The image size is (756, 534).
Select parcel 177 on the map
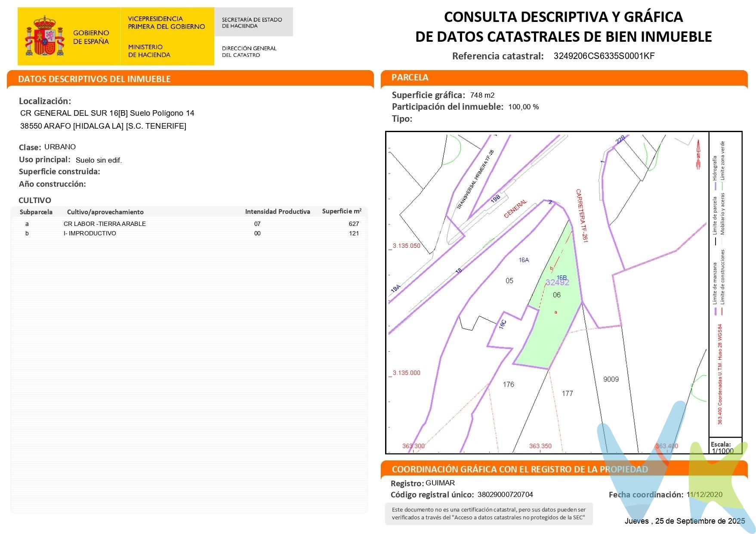567,392
